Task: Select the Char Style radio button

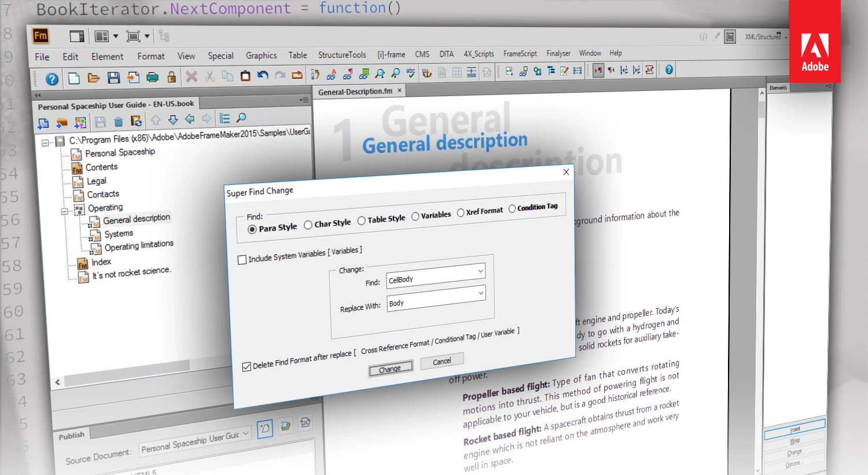Action: tap(308, 225)
